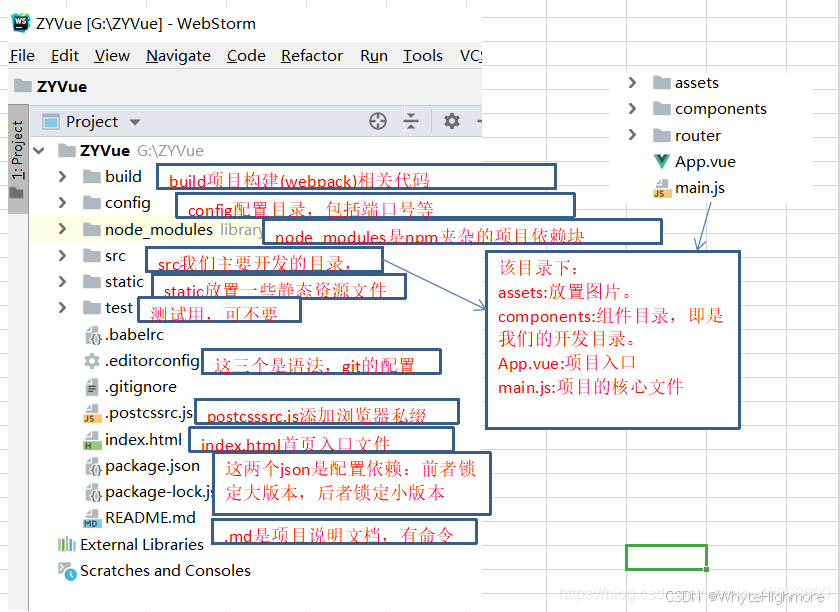Click the .postcssrc.js JS file icon
The width and height of the screenshot is (840, 612).
(x=92, y=414)
